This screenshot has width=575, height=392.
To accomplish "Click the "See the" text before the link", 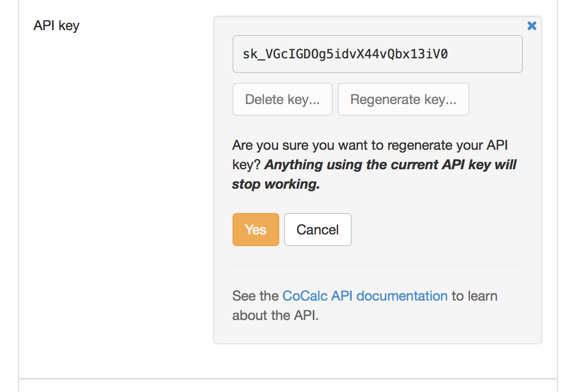I will (256, 296).
